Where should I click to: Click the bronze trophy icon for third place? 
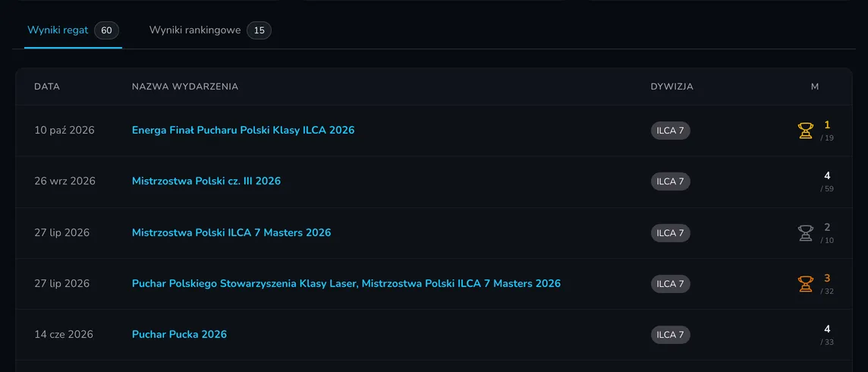tap(806, 284)
